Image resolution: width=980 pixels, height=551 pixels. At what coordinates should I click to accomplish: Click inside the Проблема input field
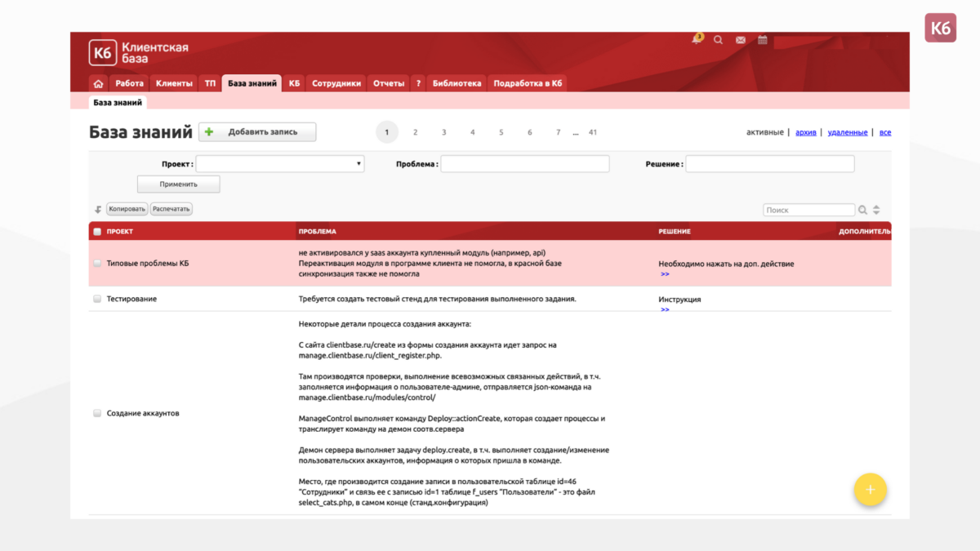pyautogui.click(x=525, y=163)
